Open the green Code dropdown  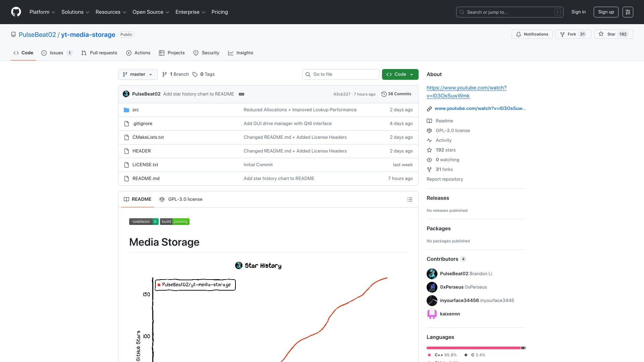(x=400, y=74)
